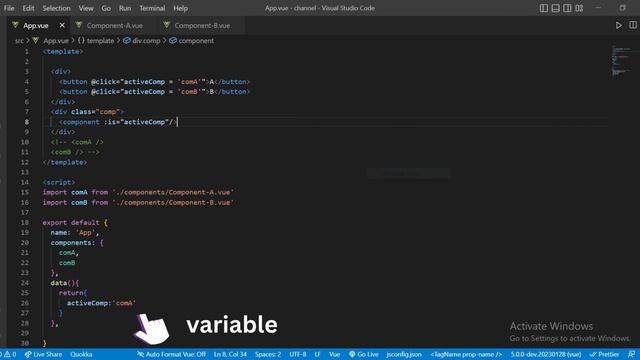This screenshot has width=640, height=360.
Task: Click Go Live in the status bar
Action: tap(363, 354)
